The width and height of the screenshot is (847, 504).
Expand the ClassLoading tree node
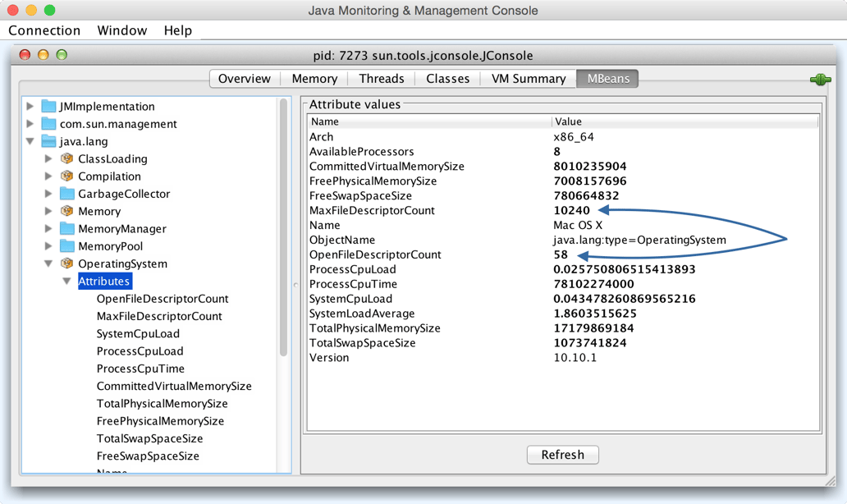pyautogui.click(x=48, y=158)
